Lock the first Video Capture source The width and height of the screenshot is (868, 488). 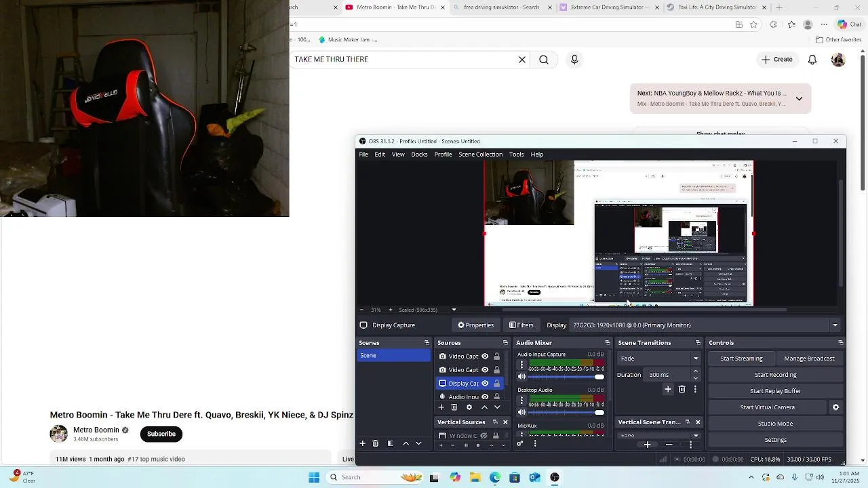[x=496, y=357]
